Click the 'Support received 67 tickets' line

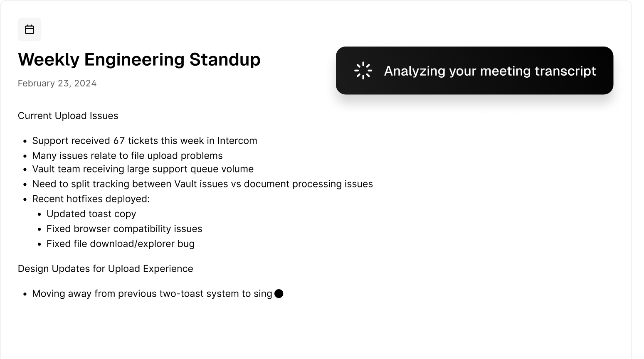pyautogui.click(x=144, y=141)
